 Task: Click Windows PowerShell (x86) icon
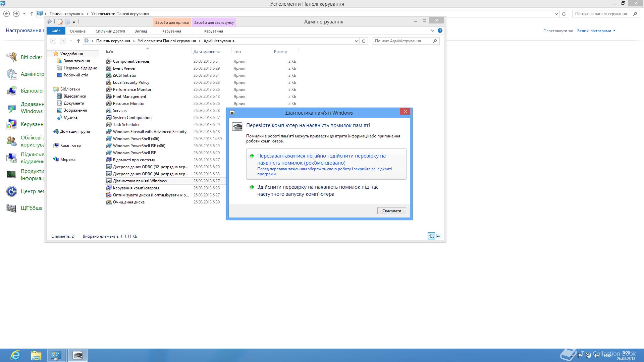[109, 139]
